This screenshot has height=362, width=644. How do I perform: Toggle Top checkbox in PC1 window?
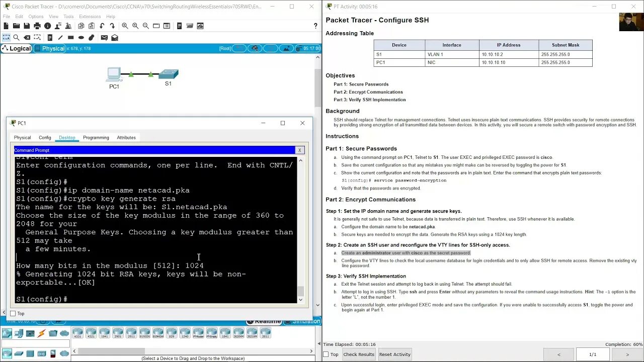13,314
